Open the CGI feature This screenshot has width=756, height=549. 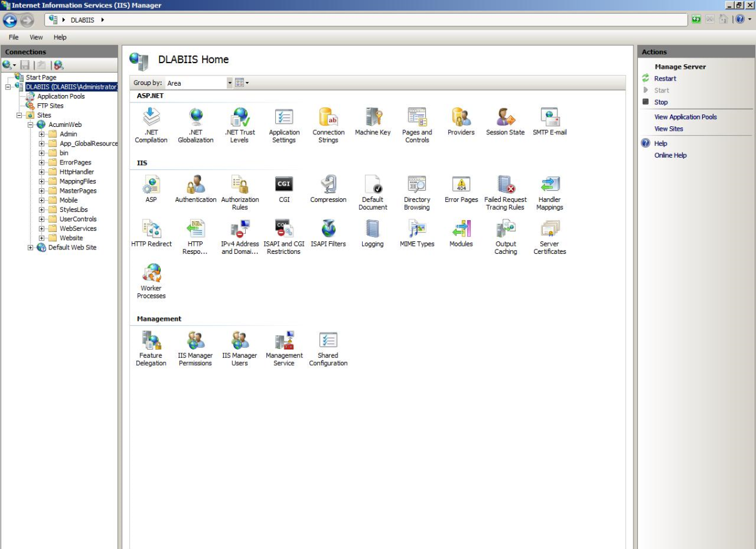pos(284,189)
